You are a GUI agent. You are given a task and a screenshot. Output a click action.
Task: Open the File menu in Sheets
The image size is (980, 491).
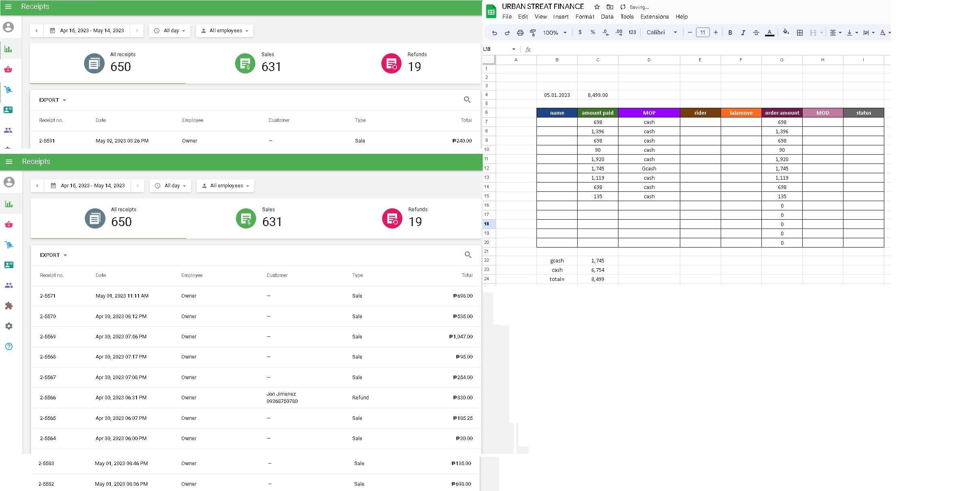click(507, 17)
